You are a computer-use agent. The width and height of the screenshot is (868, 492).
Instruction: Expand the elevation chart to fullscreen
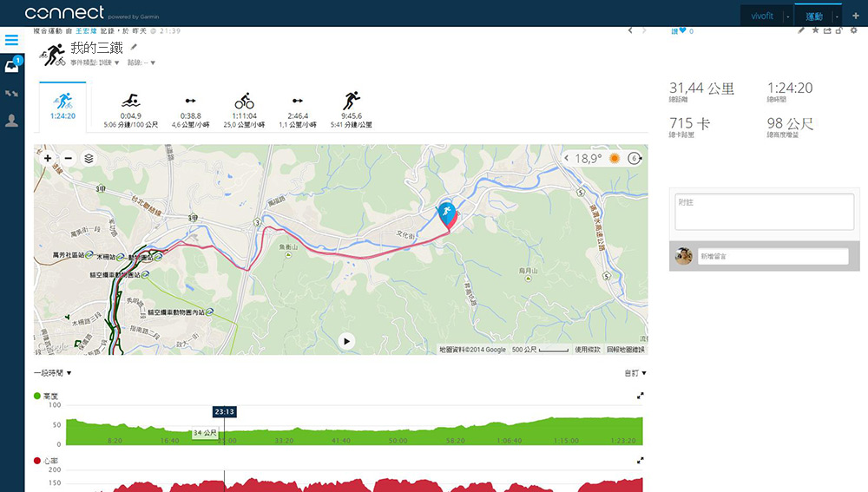pos(641,396)
